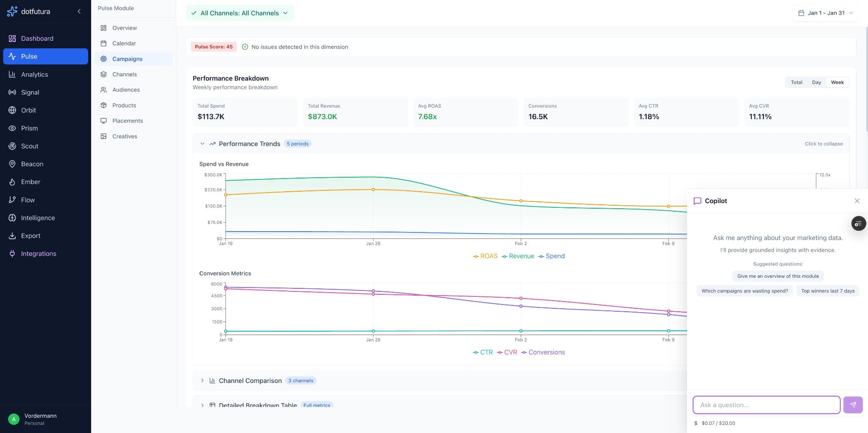Screen dimensions: 868x433
Task: Open the Scout module
Action: coord(30,146)
